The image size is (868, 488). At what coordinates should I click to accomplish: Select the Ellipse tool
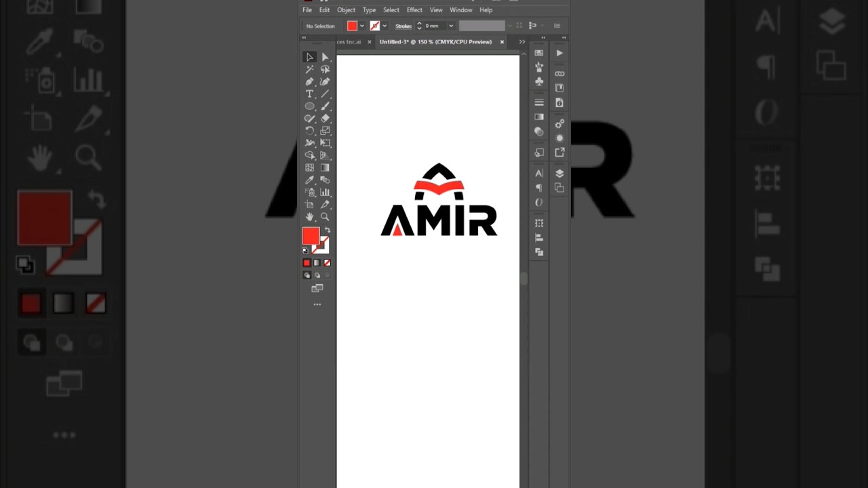[309, 106]
